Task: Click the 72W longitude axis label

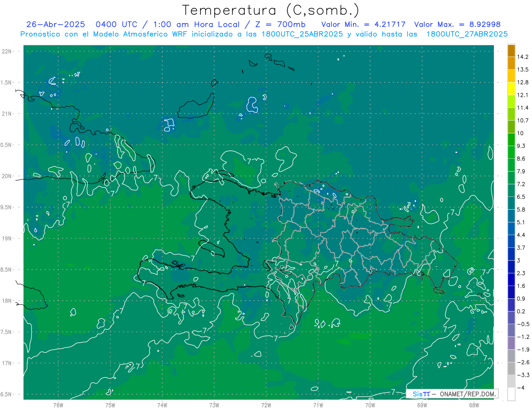Action: tap(266, 405)
